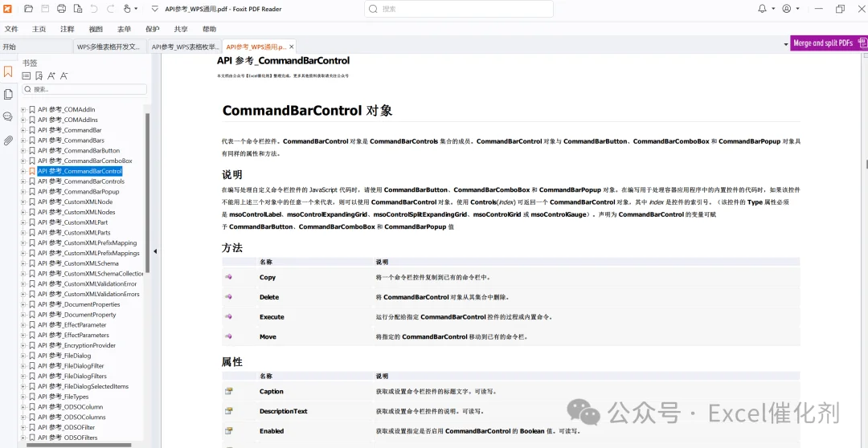868x448 pixels.
Task: Select API 参考_EffectParameter bookmark
Action: [72, 324]
